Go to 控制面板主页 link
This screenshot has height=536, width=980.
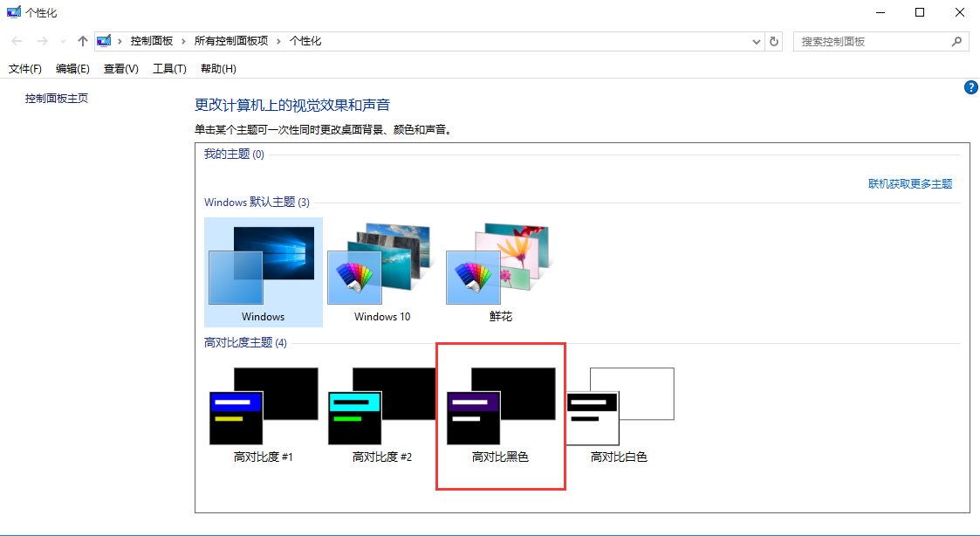[x=56, y=98]
